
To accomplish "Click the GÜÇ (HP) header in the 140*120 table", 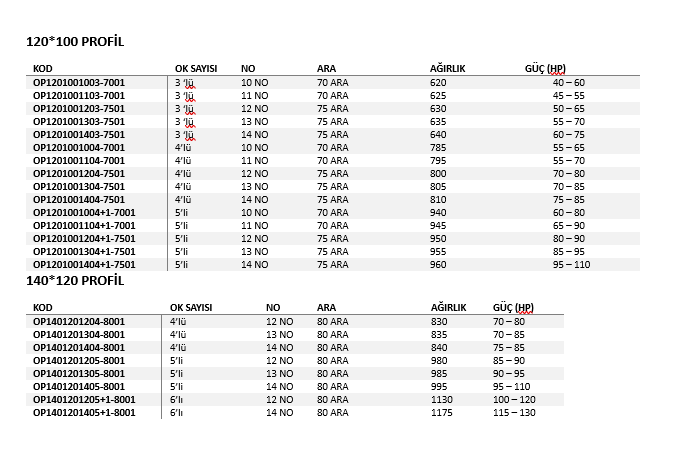I will click(x=513, y=307).
